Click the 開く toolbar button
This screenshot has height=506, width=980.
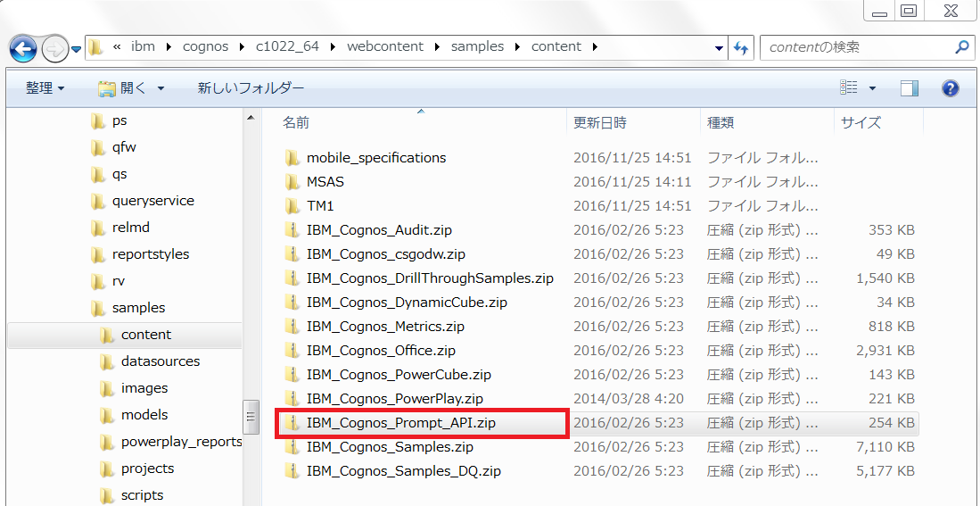[122, 89]
